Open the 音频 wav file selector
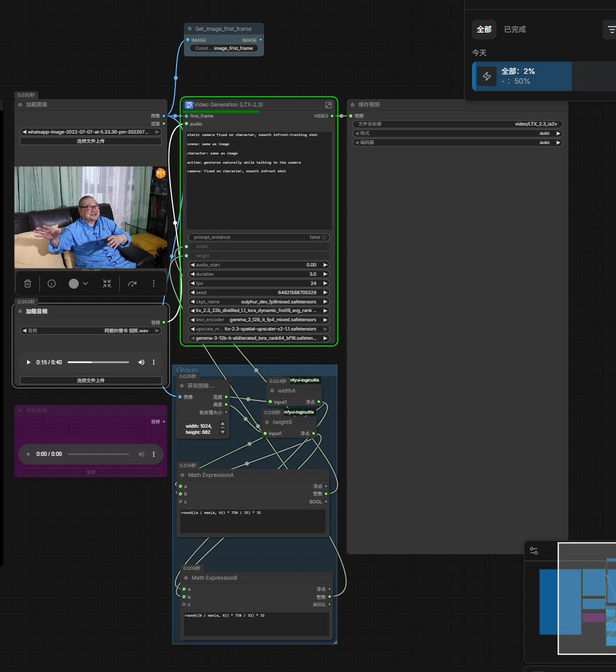 (x=90, y=331)
